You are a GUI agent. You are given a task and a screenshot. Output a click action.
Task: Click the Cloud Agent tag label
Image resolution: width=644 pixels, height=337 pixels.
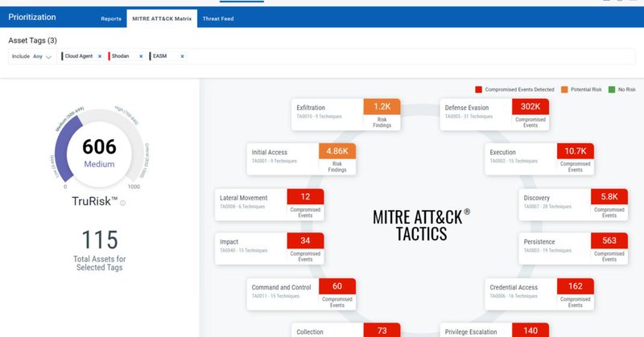pyautogui.click(x=78, y=56)
